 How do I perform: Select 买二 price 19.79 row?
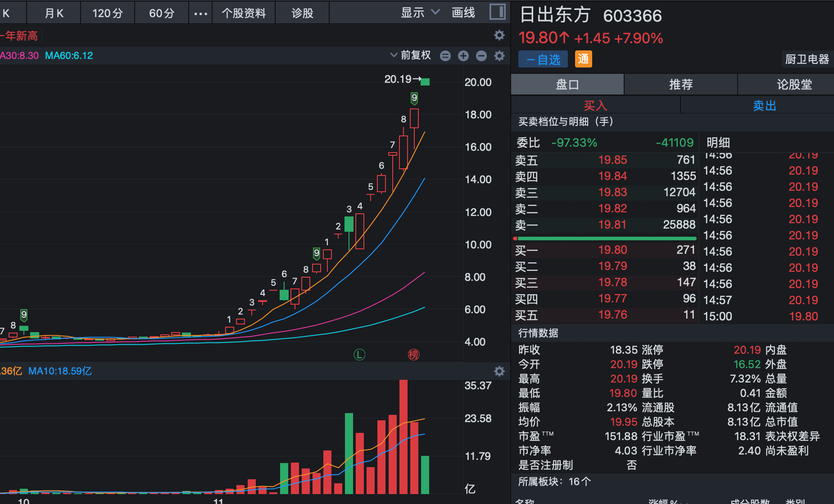605,266
